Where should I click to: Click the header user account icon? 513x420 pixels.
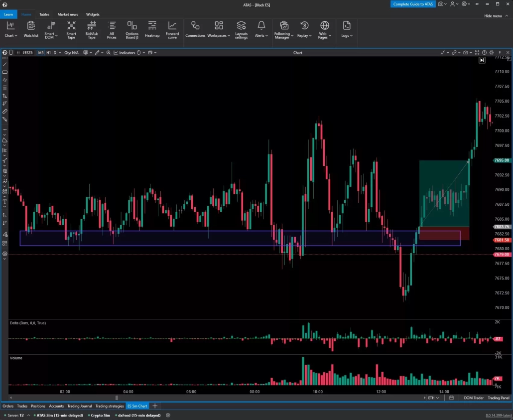452,4
